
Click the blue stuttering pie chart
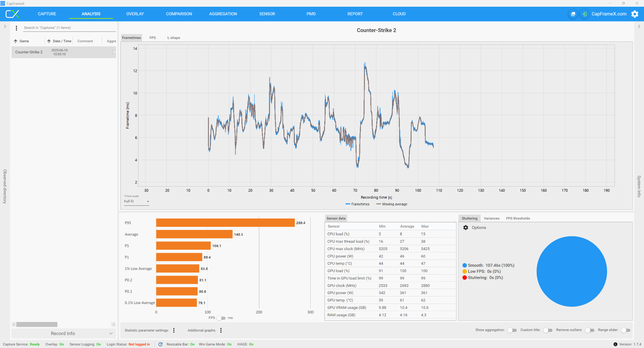click(x=572, y=271)
